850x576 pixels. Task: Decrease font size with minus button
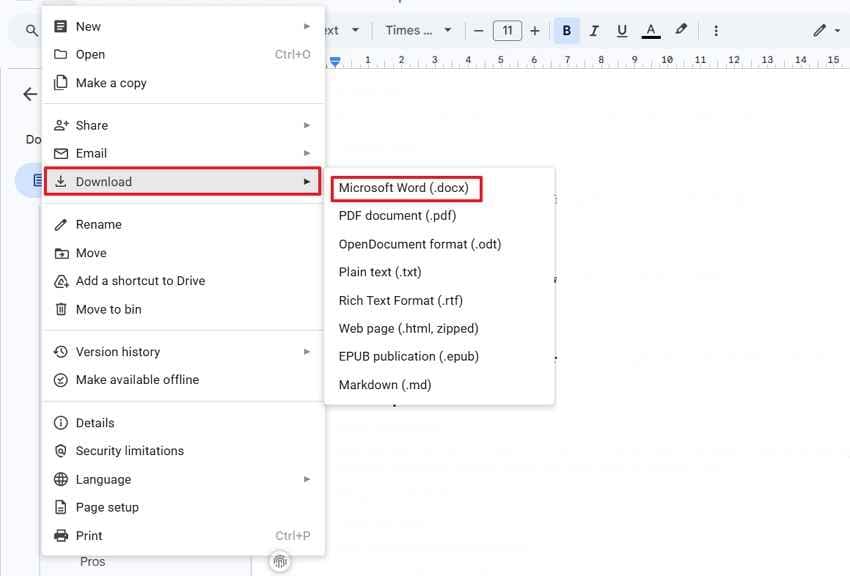coord(478,31)
